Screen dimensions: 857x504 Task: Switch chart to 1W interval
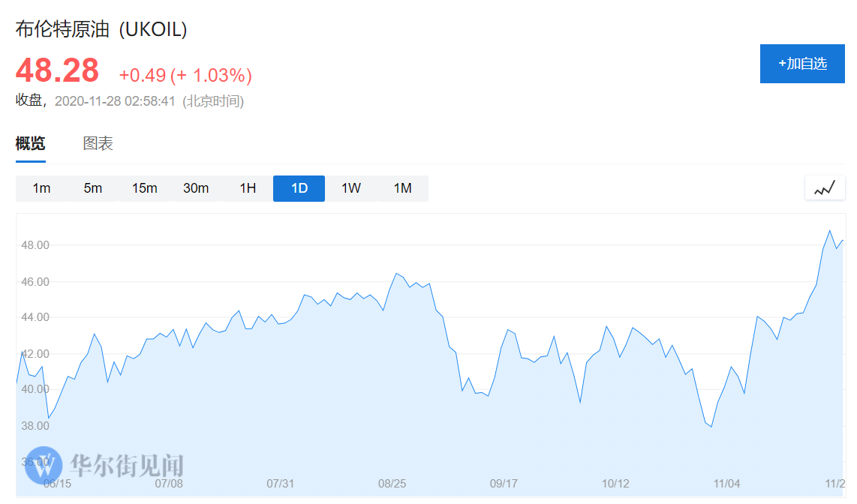point(351,188)
